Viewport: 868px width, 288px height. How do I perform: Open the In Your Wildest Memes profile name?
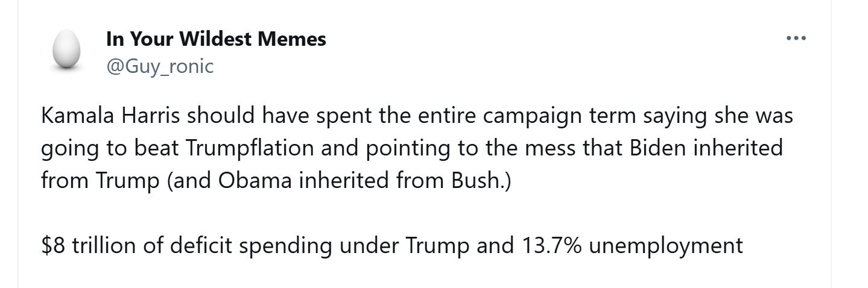click(216, 39)
